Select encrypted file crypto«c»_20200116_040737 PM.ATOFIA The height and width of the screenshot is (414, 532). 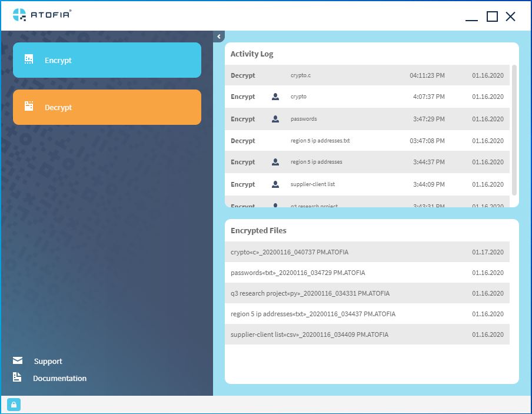(x=367, y=251)
